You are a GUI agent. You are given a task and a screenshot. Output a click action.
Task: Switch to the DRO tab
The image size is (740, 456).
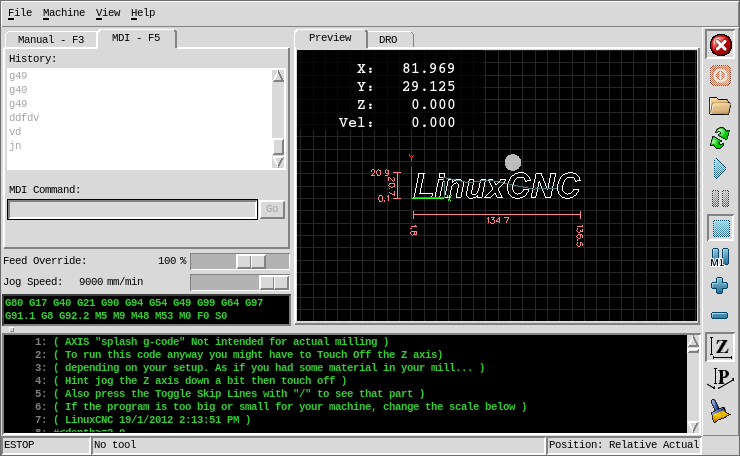pos(389,40)
